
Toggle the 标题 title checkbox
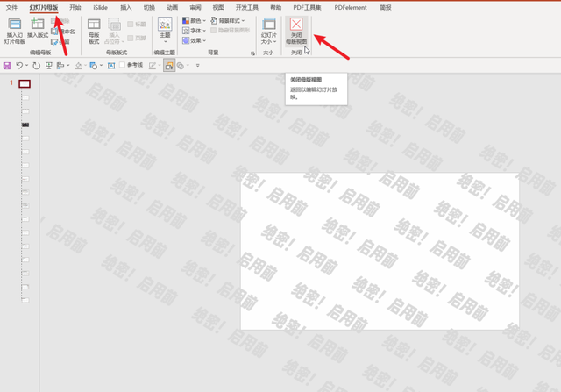131,24
